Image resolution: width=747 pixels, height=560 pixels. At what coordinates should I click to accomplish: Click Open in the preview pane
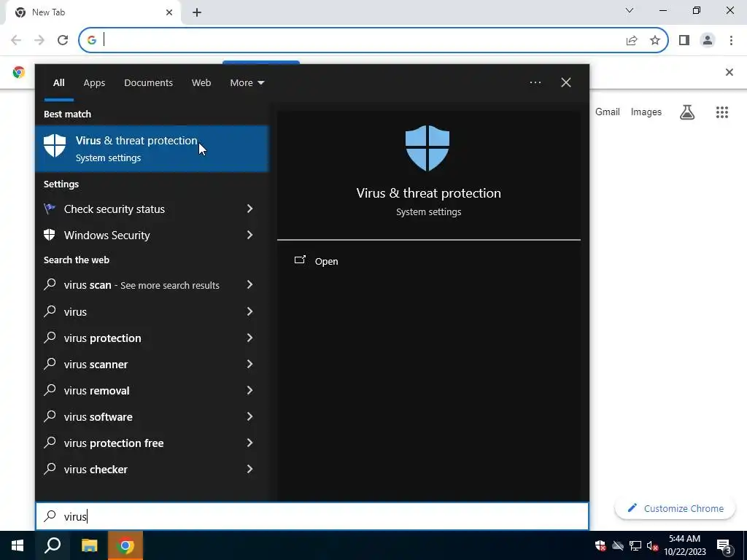326,262
